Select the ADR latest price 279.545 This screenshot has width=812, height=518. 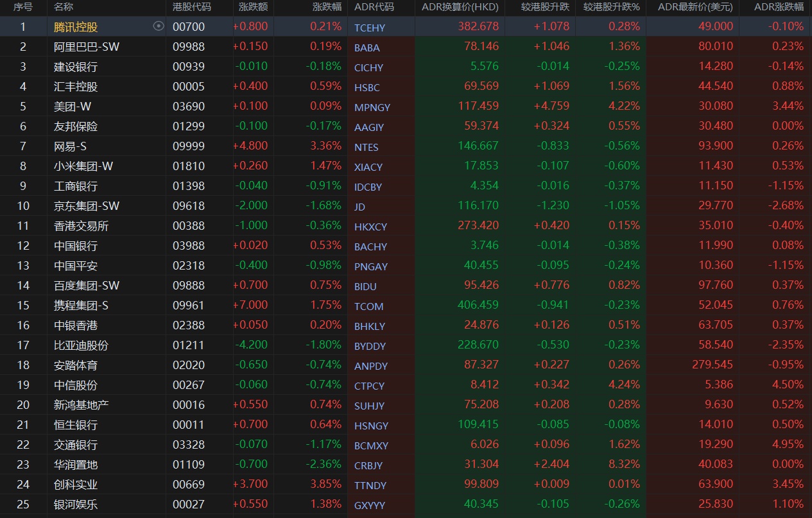713,365
